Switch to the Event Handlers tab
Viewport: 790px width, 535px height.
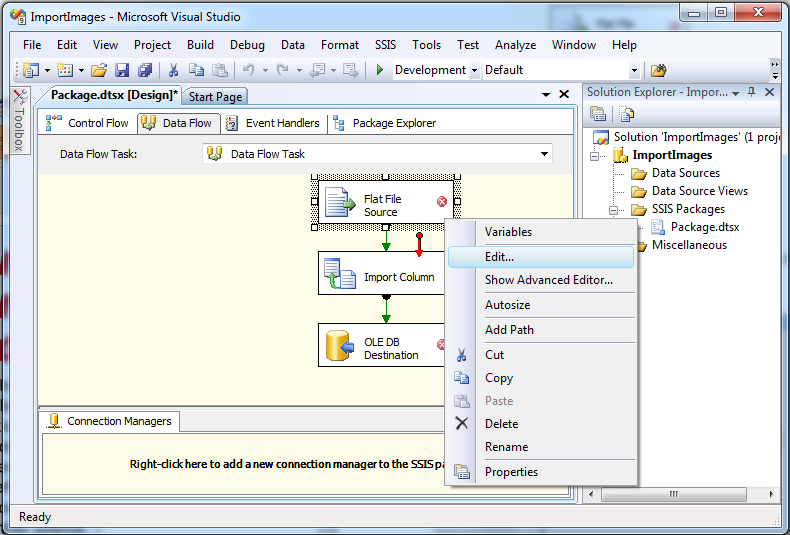coord(273,123)
